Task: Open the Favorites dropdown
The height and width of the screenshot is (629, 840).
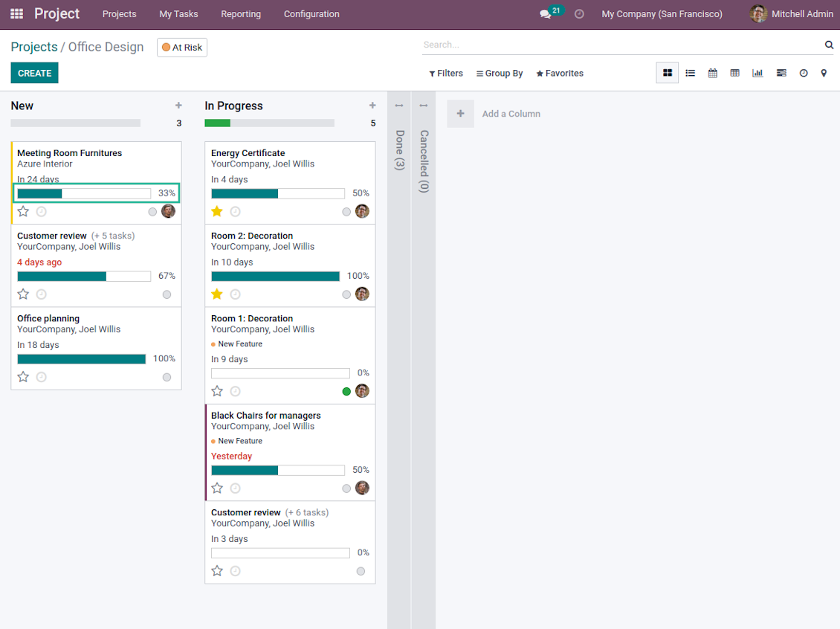Action: click(x=560, y=74)
